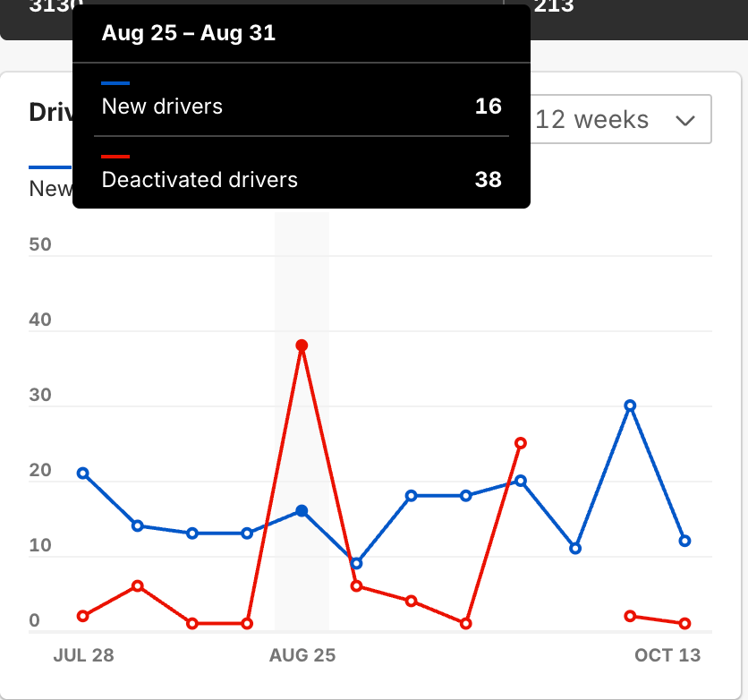748x700 pixels.
Task: Select the filled blue data point above AUG 25
Action: coord(302,511)
